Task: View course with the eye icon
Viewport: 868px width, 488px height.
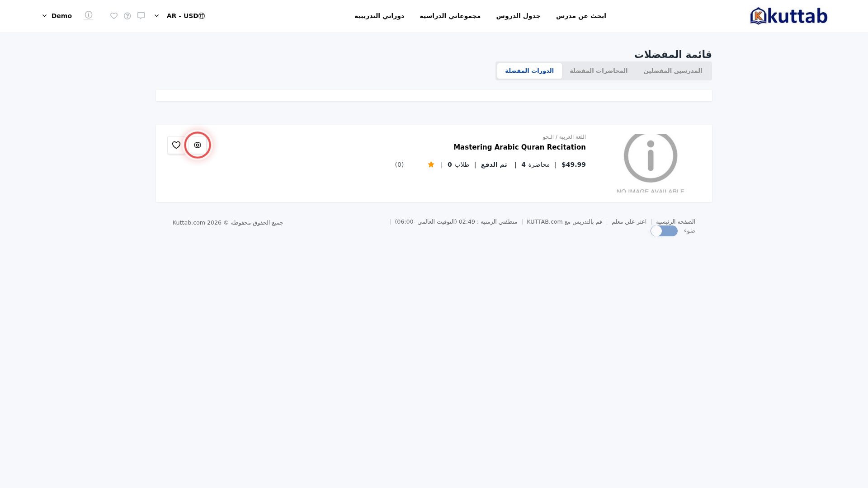Action: 198,145
